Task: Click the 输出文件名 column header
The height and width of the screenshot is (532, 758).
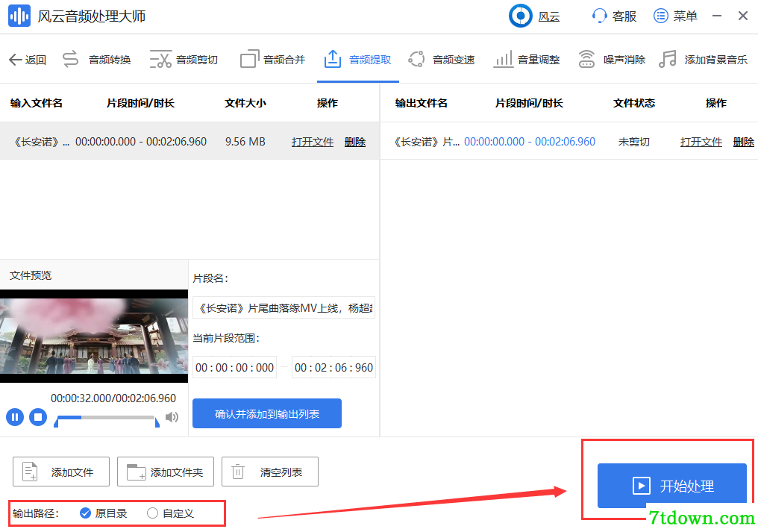Action: pyautogui.click(x=421, y=103)
